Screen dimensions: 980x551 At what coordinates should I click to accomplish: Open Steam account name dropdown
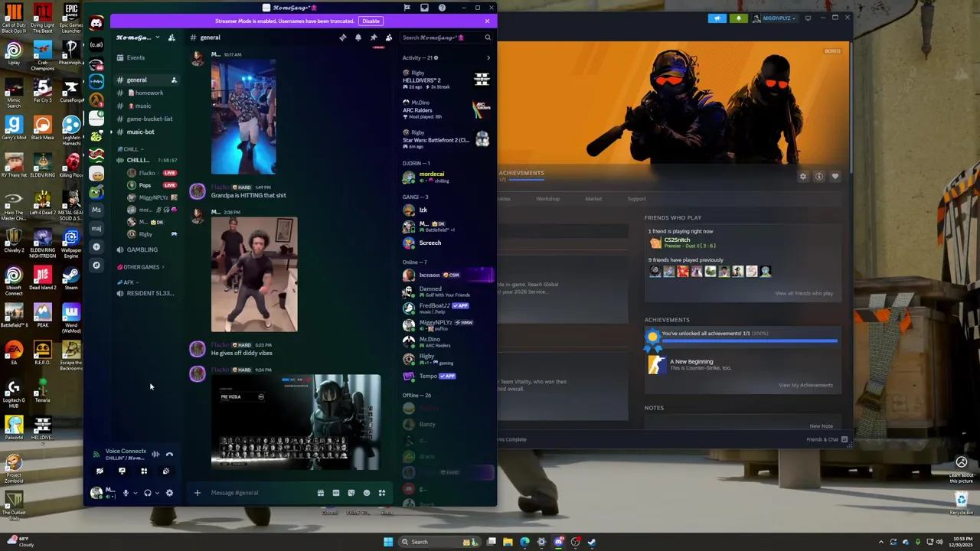tap(775, 18)
